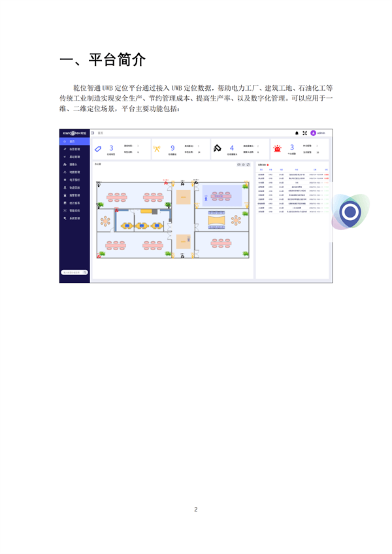Open 基站管理 in the sidebar
The image size is (392, 554).
click(x=74, y=157)
